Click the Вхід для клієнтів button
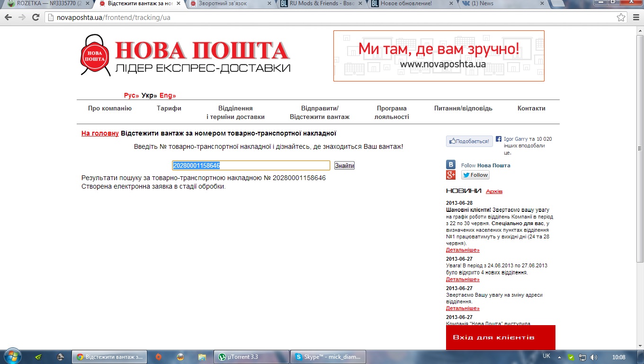Screen dimensions: 644x364 point(501,337)
